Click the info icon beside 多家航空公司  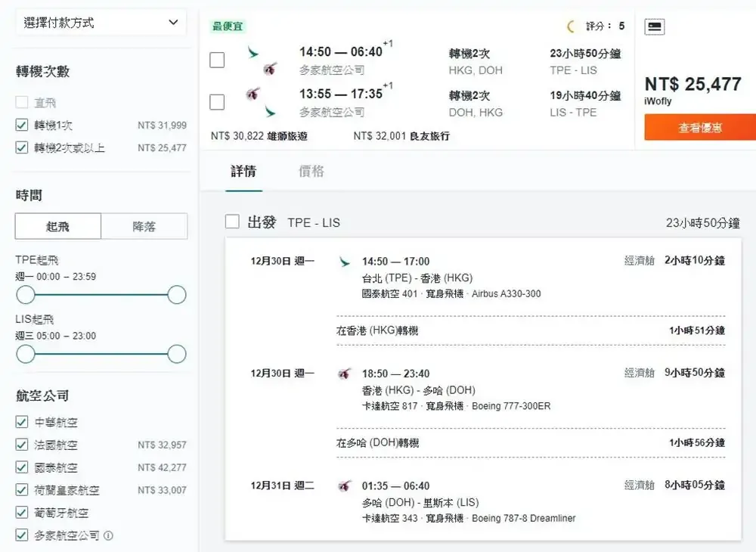[108, 535]
